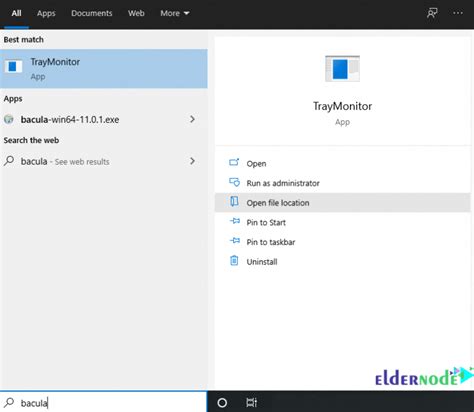Select bacula-win64-11.0.1.exe app result
The height and width of the screenshot is (412, 474).
[x=104, y=119]
